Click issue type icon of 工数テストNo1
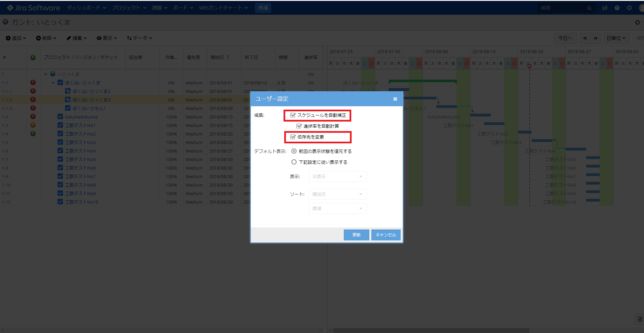This screenshot has width=644, height=333. coord(60,125)
